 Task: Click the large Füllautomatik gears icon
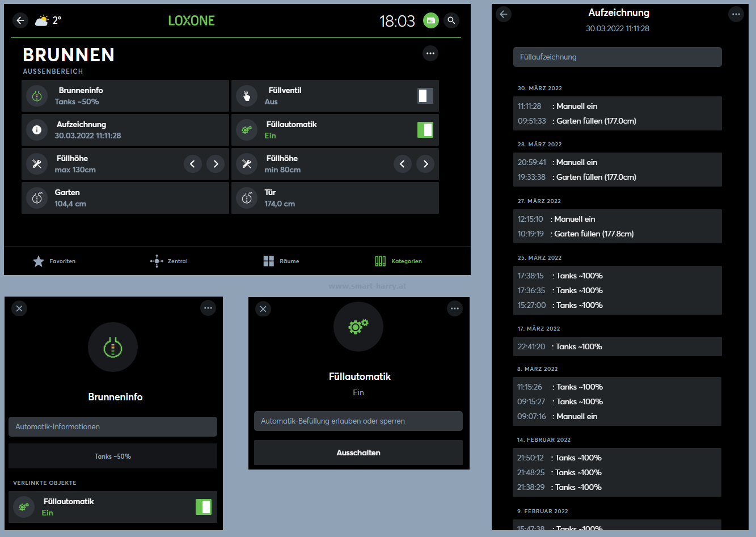[x=358, y=327]
